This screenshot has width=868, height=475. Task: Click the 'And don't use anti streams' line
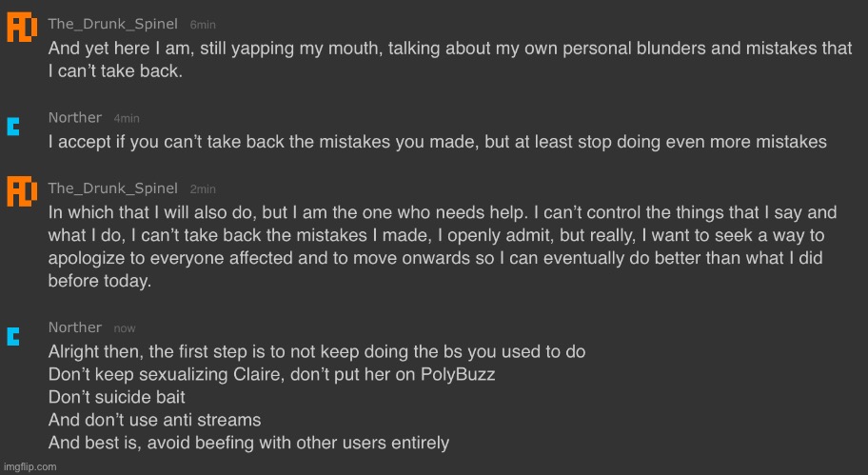point(154,420)
